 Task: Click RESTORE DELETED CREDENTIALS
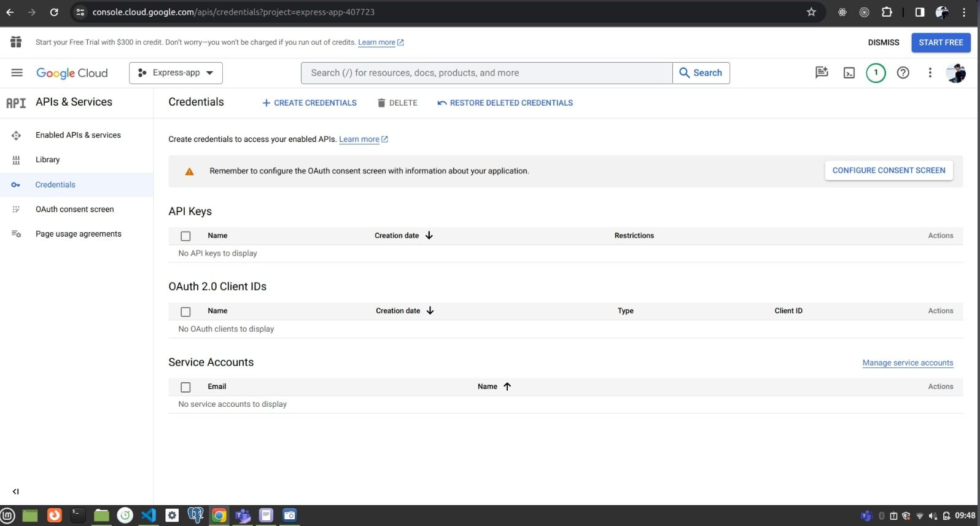505,103
